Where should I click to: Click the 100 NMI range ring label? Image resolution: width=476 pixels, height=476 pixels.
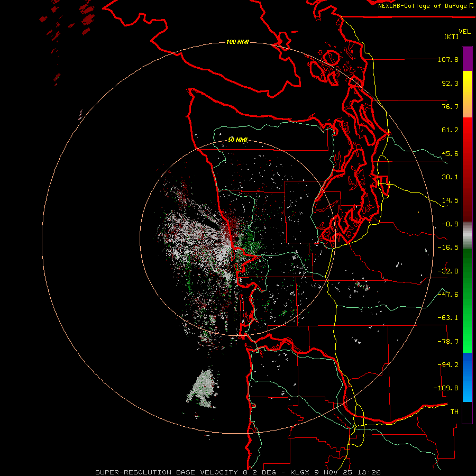pos(237,42)
